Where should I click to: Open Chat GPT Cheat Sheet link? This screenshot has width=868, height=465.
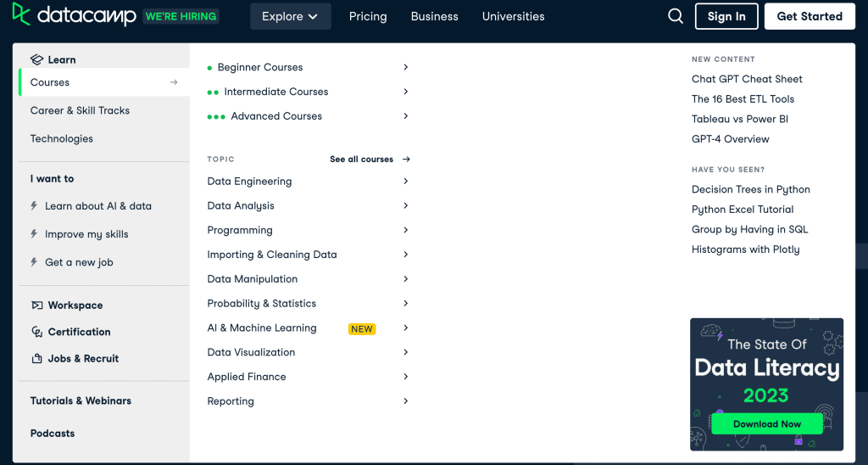[x=747, y=79]
